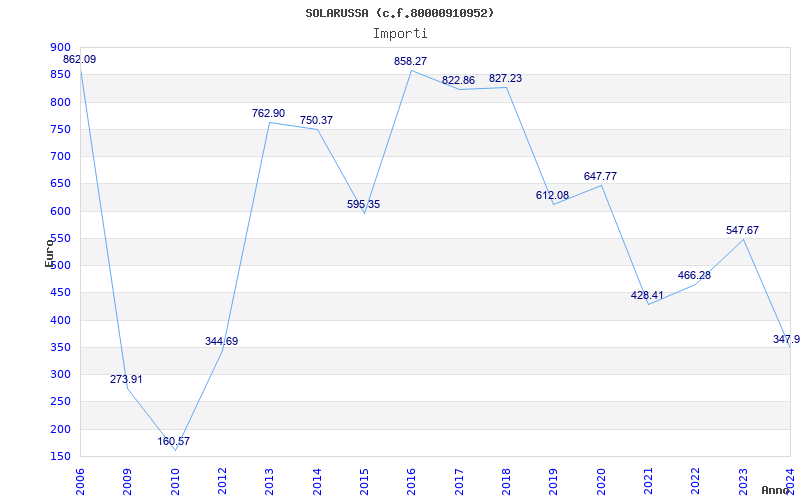Screen dimensions: 800x500
Task: Click the Euro y-axis title
Action: 49,253
